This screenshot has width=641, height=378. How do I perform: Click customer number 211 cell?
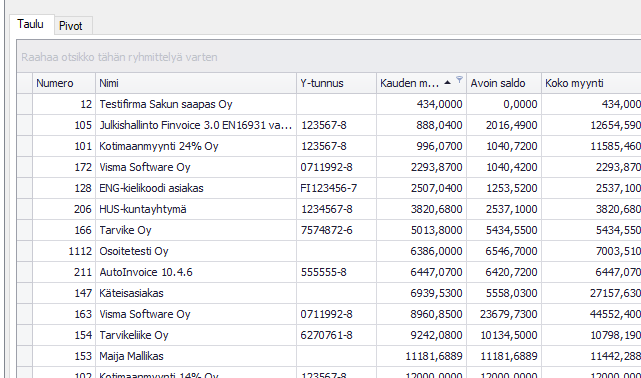(x=64, y=272)
